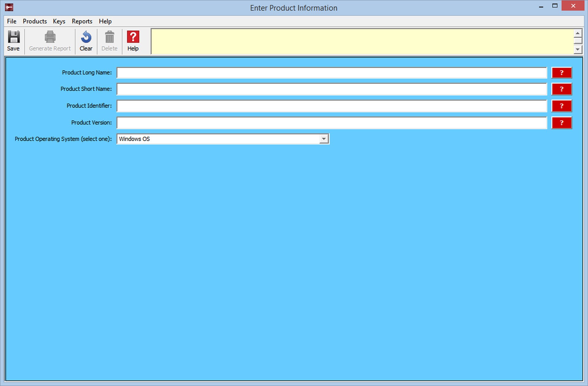588x386 pixels.
Task: Click help button beside Product Short Name
Action: 561,89
